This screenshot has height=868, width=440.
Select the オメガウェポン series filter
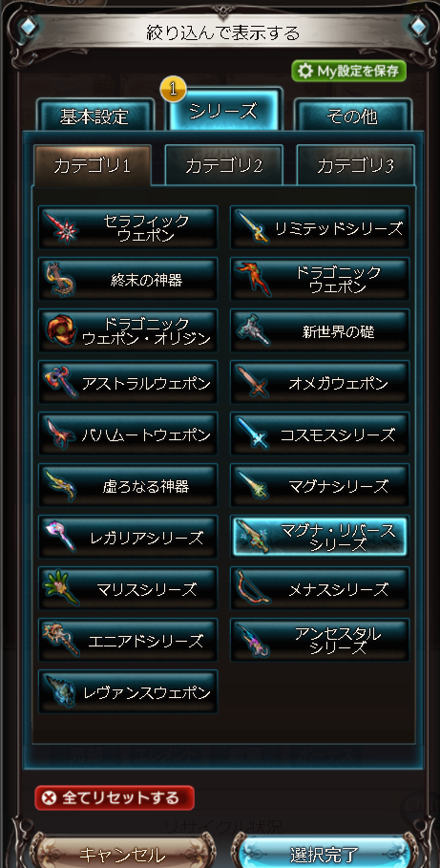click(x=320, y=383)
